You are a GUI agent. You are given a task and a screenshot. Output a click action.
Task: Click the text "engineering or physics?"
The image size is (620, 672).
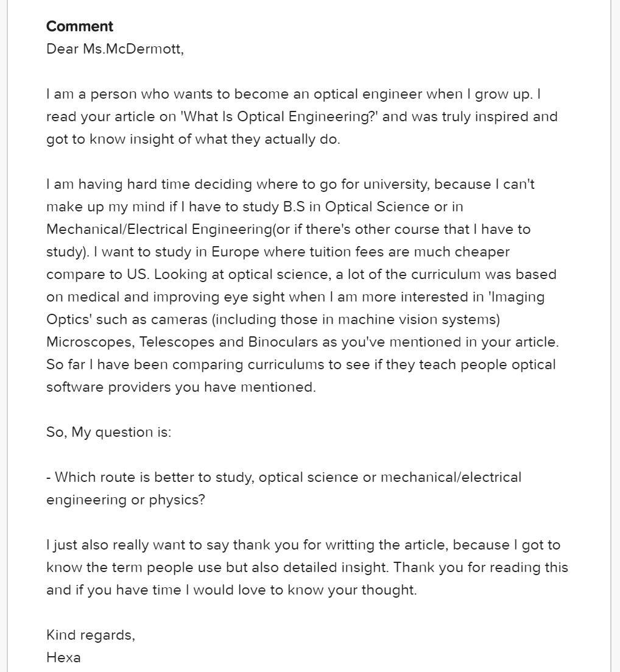125,500
